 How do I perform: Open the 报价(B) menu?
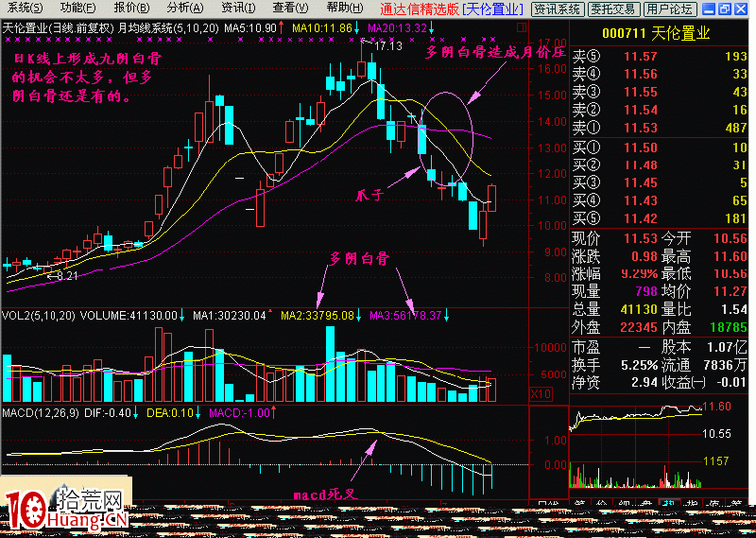pos(131,8)
